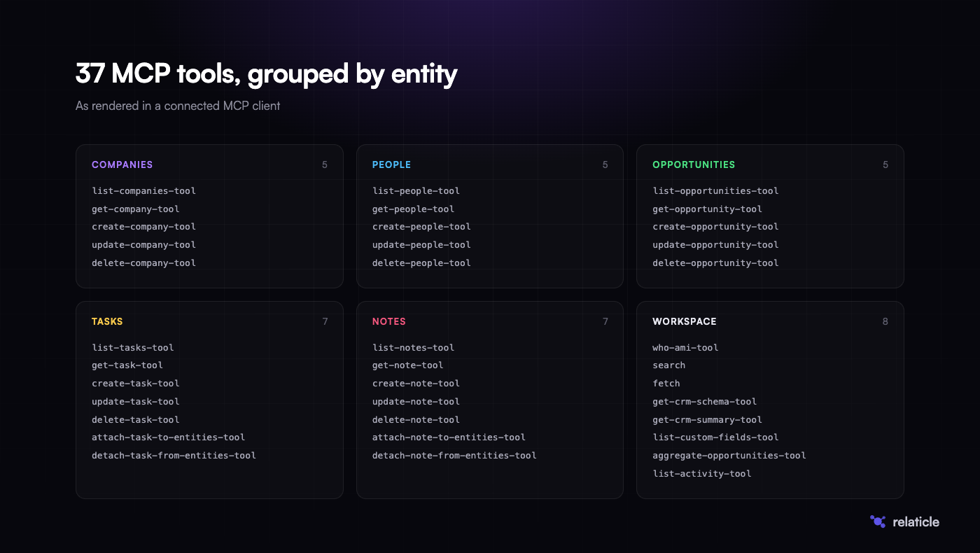This screenshot has height=553, width=980.
Task: Click the "As rendered in a connected MCP client" subtitle
Action: pos(178,106)
